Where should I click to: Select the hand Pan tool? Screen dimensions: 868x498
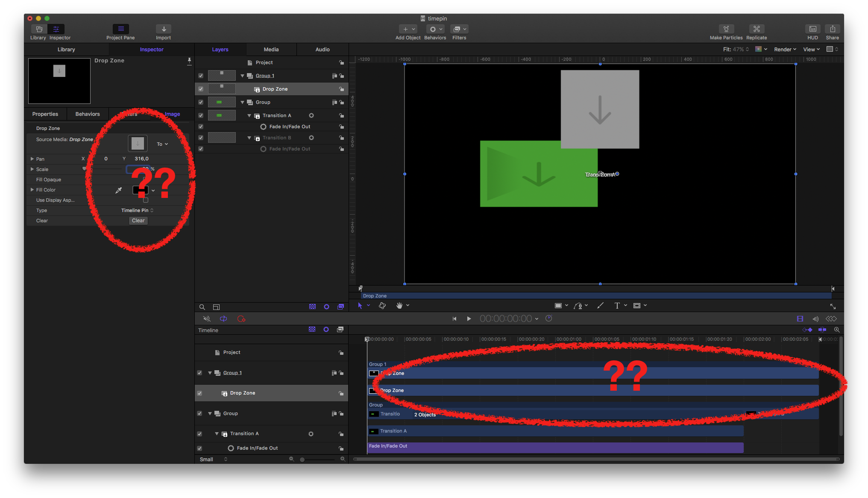399,306
